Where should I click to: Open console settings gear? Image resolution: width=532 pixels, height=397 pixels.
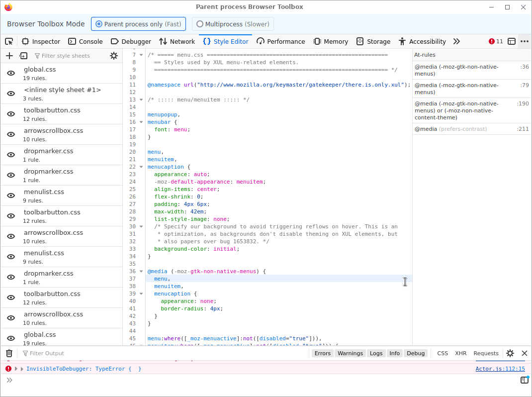pos(510,353)
